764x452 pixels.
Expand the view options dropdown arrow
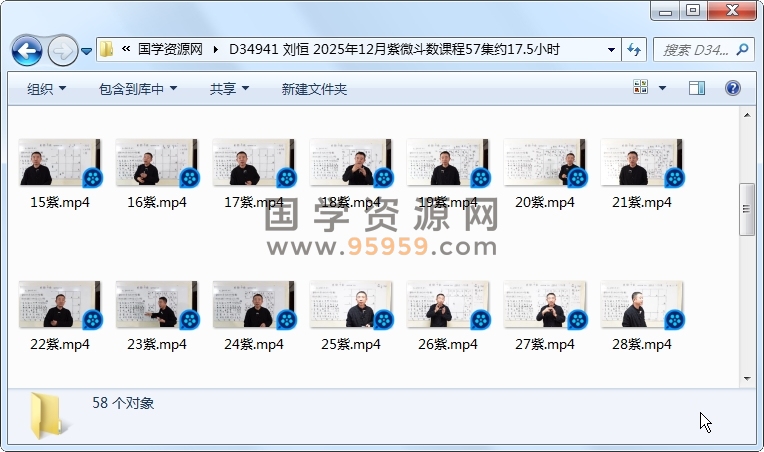pyautogui.click(x=662, y=89)
